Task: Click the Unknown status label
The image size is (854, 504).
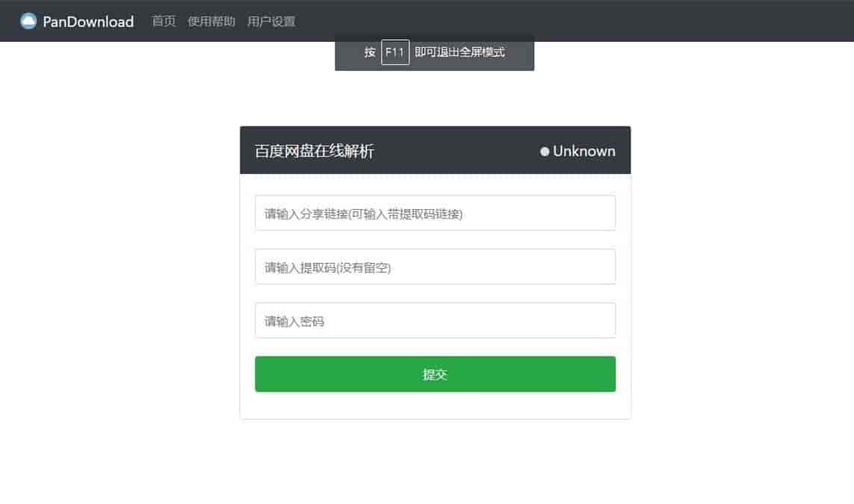Action: (x=584, y=152)
